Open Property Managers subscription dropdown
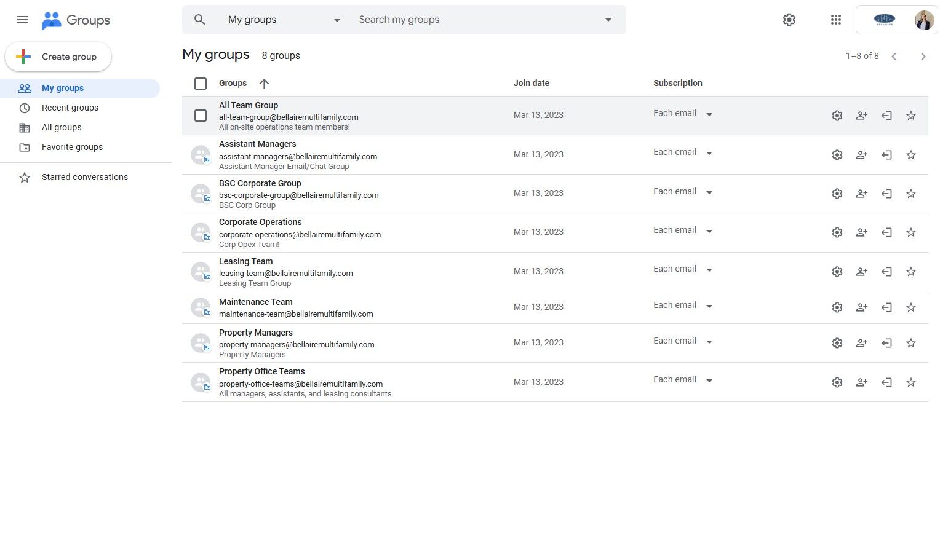Image resolution: width=948 pixels, height=560 pixels. tap(682, 341)
